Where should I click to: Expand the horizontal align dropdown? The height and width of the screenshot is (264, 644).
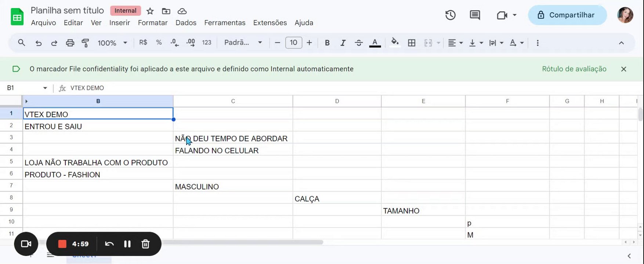[455, 43]
